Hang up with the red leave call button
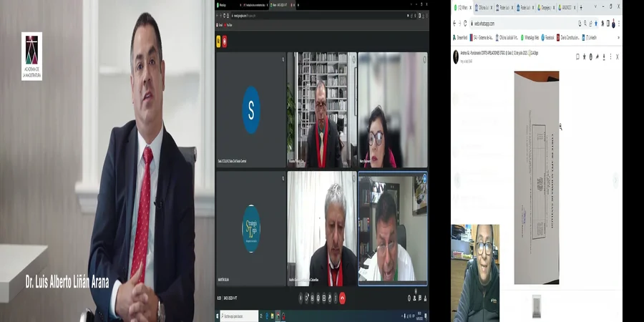The image size is (644, 322). tap(342, 298)
